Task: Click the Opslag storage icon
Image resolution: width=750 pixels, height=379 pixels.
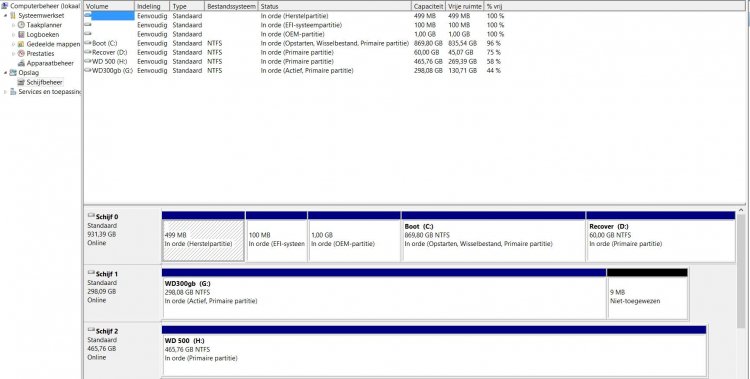Action: (13, 73)
